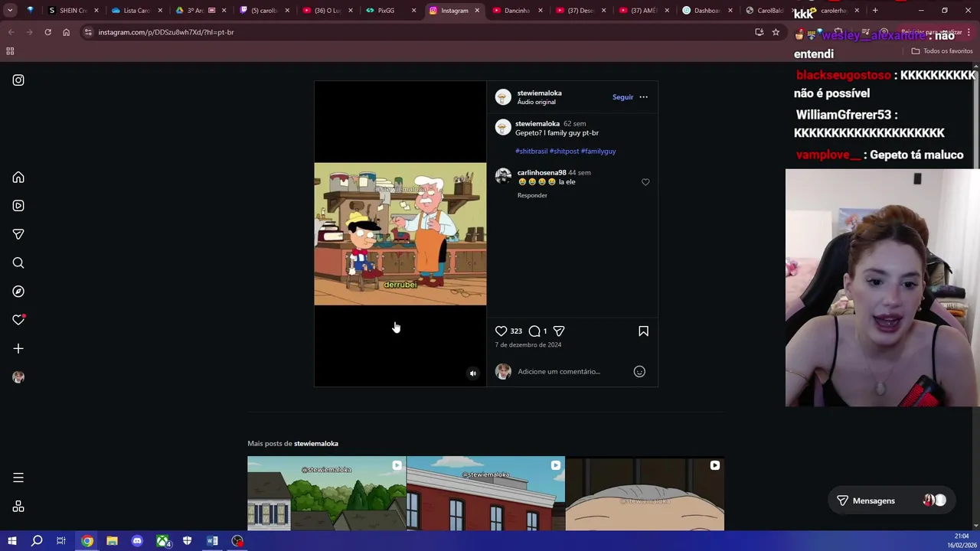This screenshot has width=980, height=551.
Task: Open the Xbox app from taskbar
Action: (162, 541)
